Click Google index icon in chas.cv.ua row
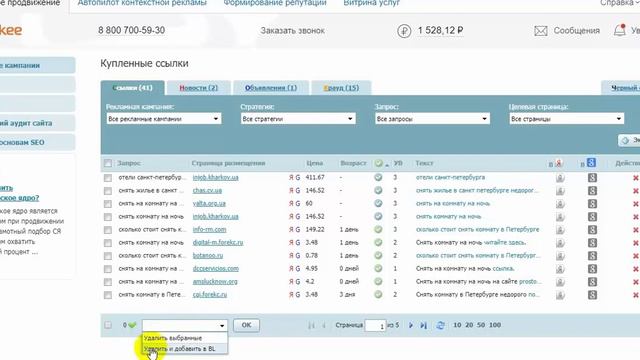This screenshot has width=640, height=360. pyautogui.click(x=592, y=191)
